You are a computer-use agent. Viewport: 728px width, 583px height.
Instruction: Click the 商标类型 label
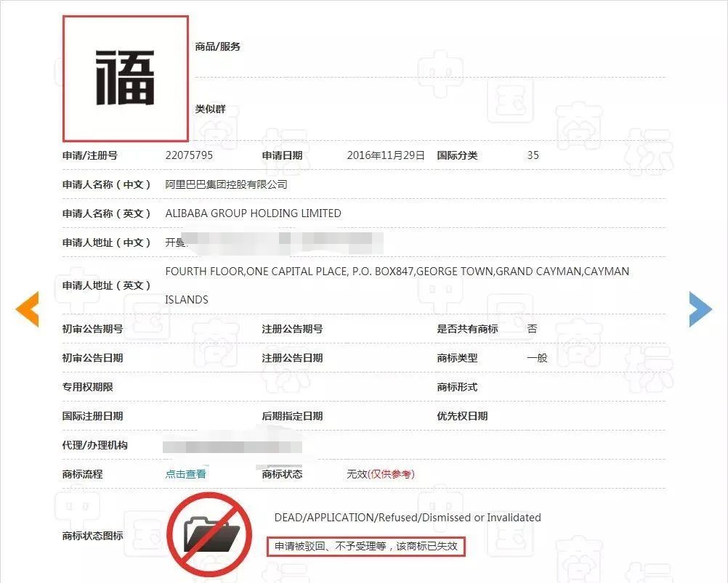click(457, 358)
